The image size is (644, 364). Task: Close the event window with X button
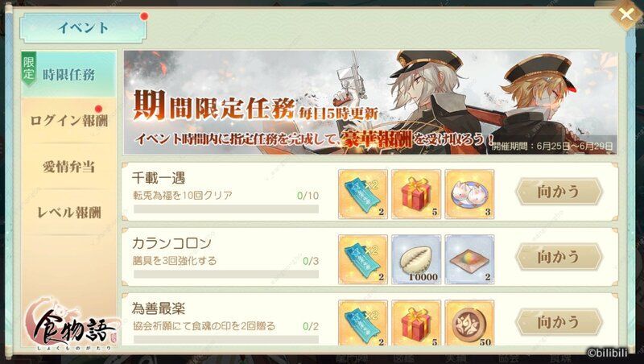coord(626,14)
